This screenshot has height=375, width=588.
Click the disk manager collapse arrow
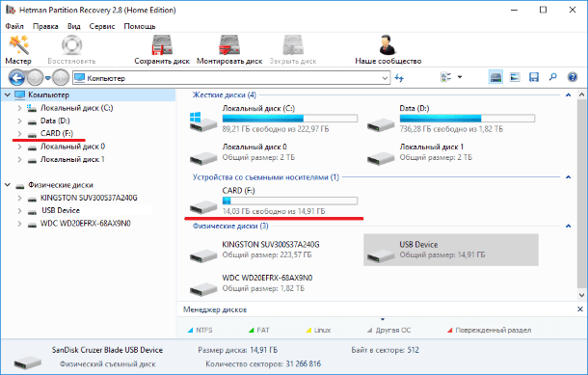tap(383, 319)
